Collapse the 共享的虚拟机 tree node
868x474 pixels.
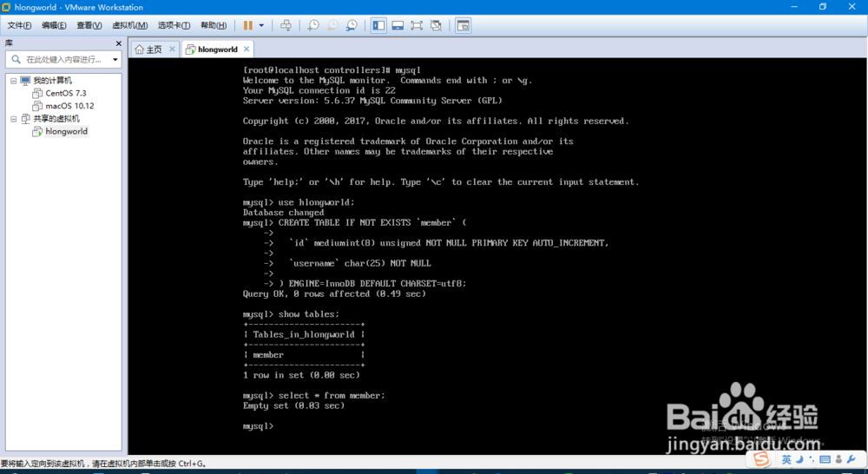click(14, 119)
